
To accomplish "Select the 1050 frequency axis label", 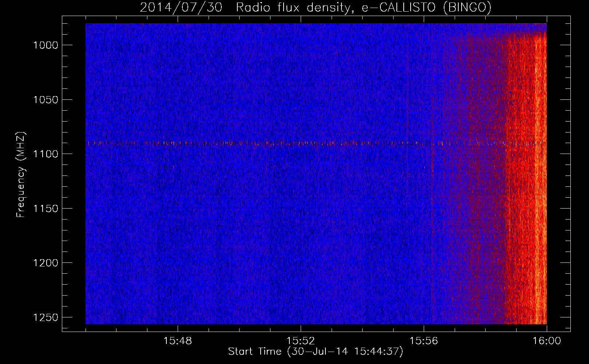I will coord(46,100).
